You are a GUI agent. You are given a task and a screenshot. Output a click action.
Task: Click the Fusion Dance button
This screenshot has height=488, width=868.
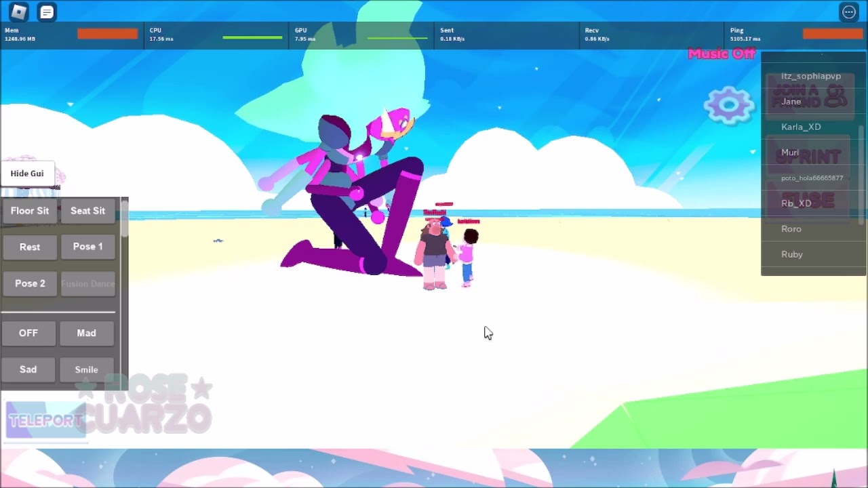coord(87,283)
